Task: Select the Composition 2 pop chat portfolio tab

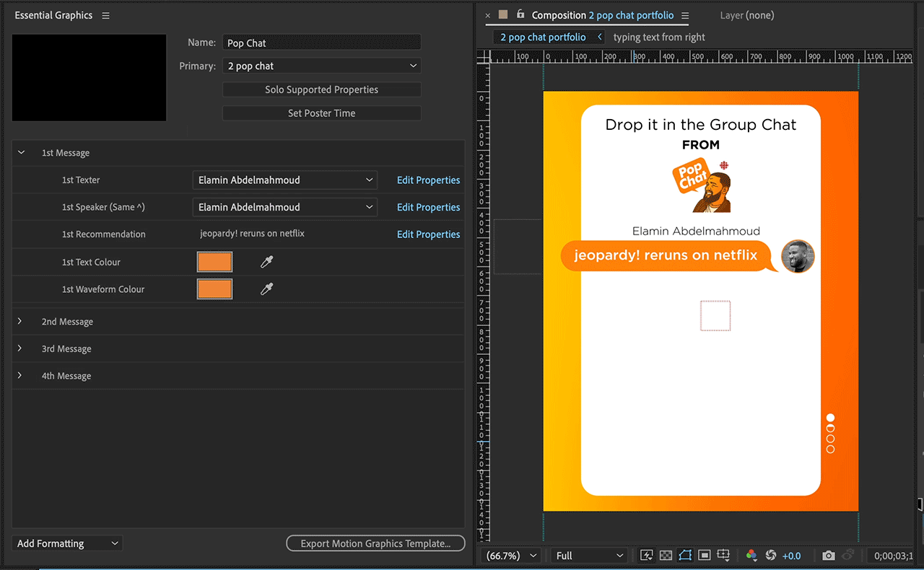Action: [603, 15]
